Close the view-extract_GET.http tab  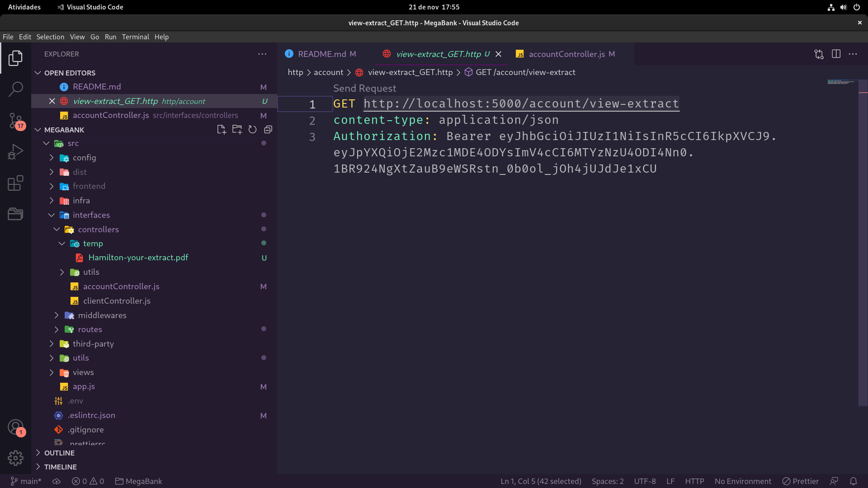tap(498, 54)
